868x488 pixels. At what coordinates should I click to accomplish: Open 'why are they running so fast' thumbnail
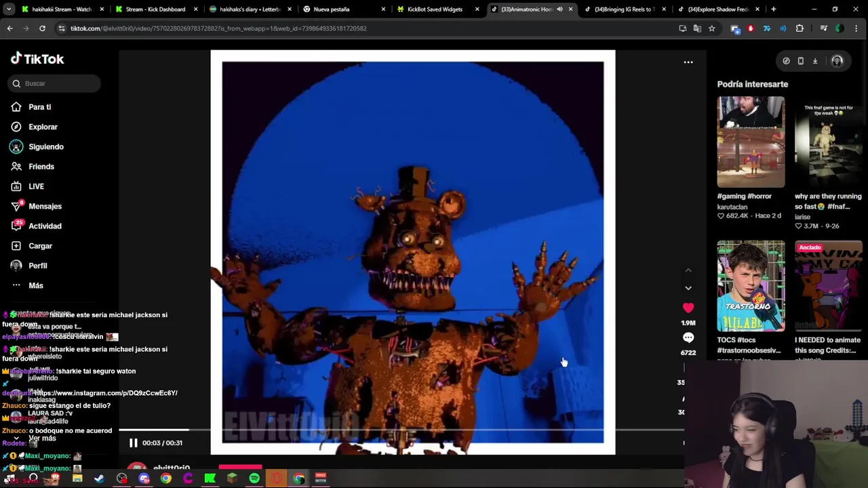click(x=829, y=142)
